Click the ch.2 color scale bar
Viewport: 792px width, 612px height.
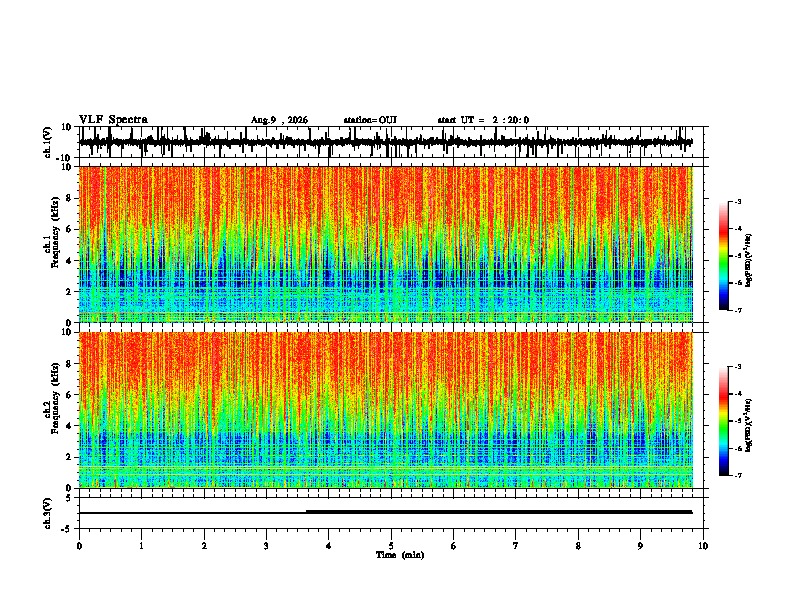click(723, 421)
